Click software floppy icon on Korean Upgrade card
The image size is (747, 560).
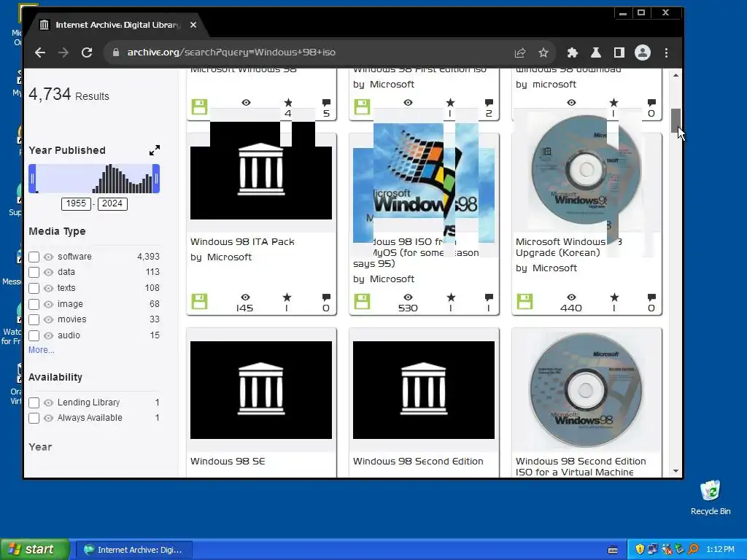(x=525, y=301)
